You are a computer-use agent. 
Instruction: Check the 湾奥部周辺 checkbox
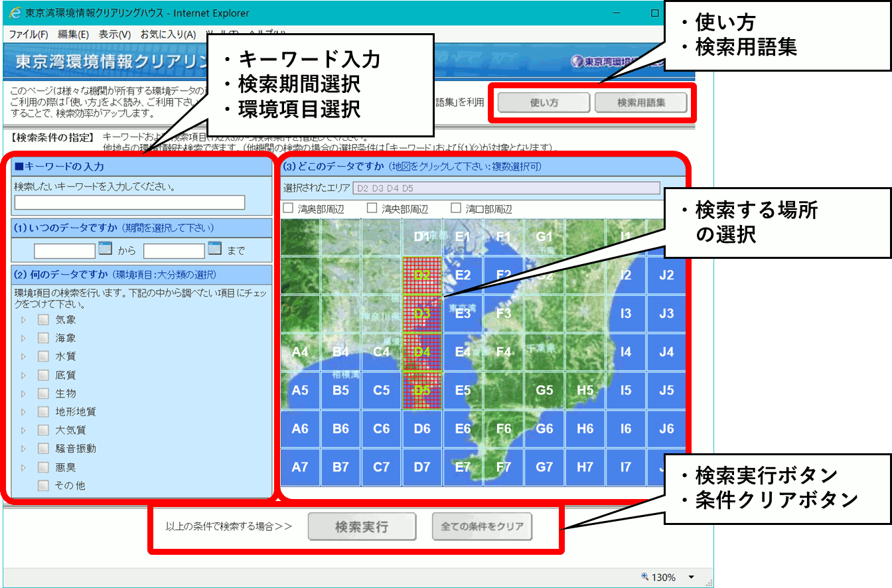click(x=288, y=208)
